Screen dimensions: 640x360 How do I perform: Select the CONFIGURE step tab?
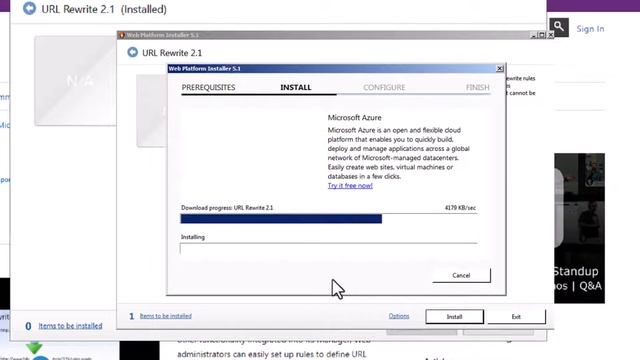click(x=384, y=87)
